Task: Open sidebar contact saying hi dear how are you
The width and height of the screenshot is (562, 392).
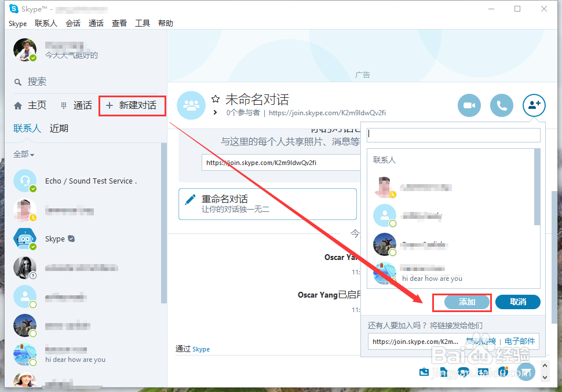Action: coord(86,355)
